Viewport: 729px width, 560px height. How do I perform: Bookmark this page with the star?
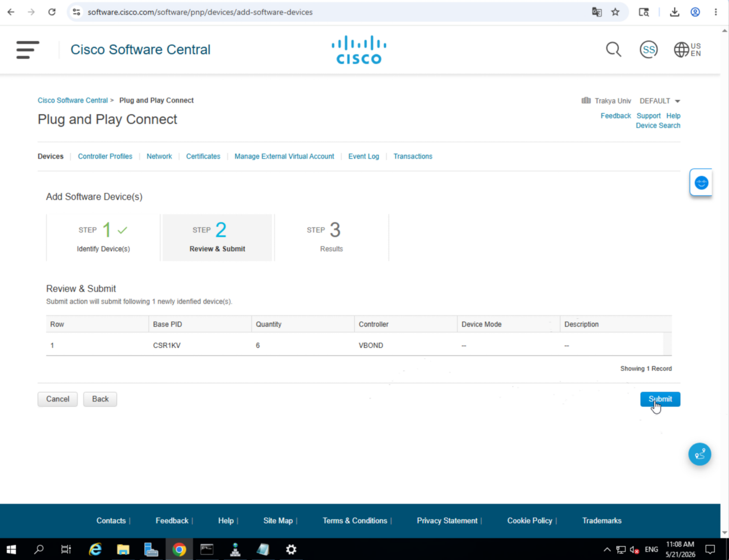[615, 12]
